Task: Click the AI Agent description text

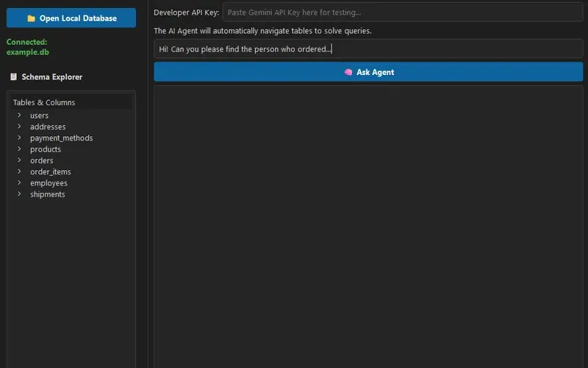Action: tap(262, 31)
